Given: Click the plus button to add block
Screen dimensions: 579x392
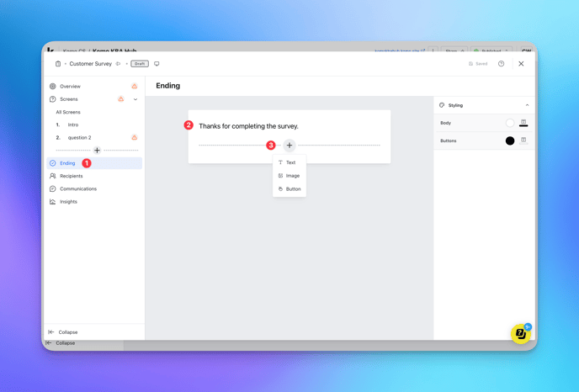Looking at the screenshot, I should (289, 146).
